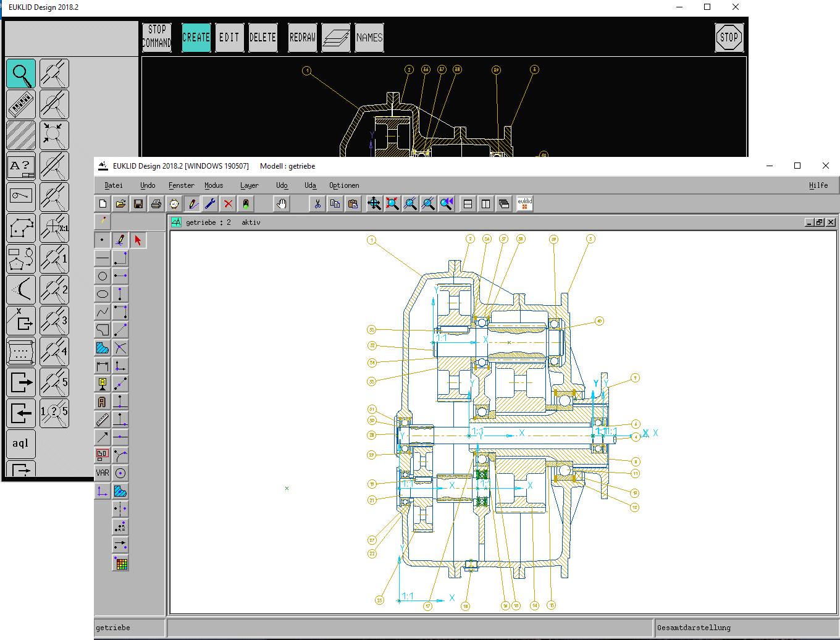This screenshot has height=640, width=840.
Task: Click the NAMES button in background window
Action: pos(369,38)
